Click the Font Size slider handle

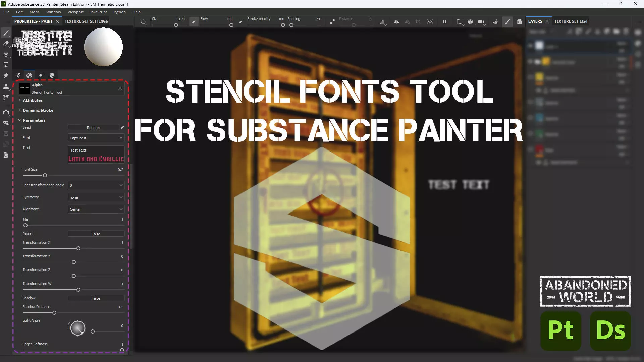point(45,175)
